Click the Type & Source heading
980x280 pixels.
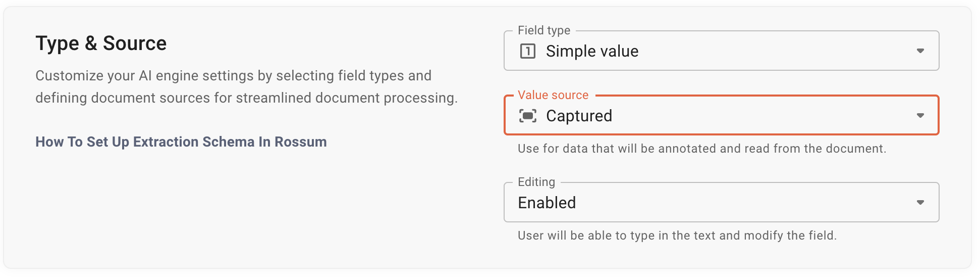coord(101,43)
